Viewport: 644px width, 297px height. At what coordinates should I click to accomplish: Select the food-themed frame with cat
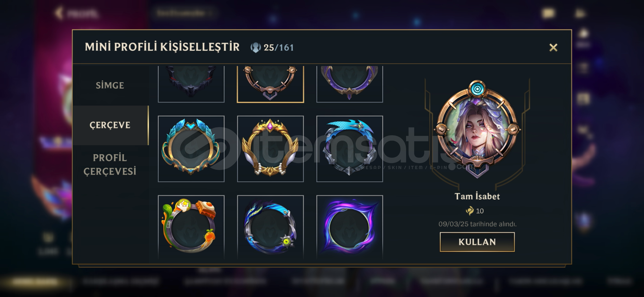tap(191, 227)
